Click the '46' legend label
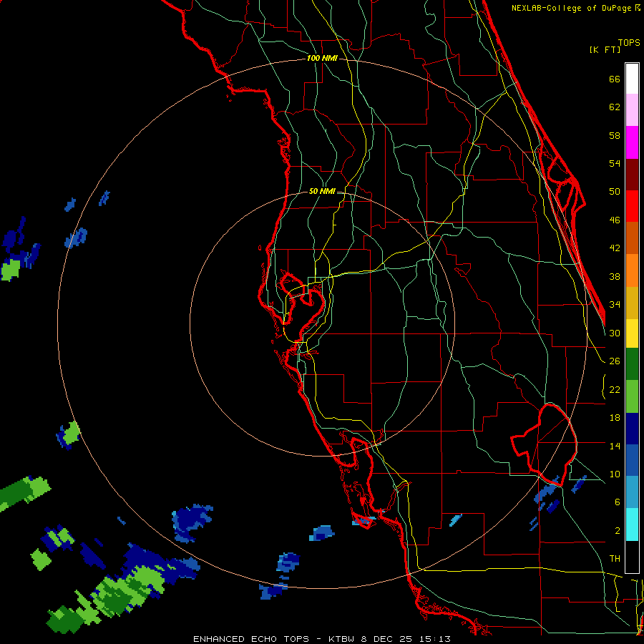Image resolution: width=644 pixels, height=644 pixels. (x=615, y=220)
